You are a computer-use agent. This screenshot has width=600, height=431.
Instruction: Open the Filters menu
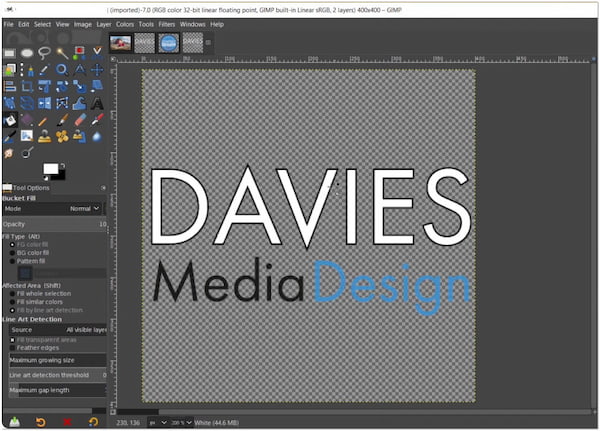[166, 24]
